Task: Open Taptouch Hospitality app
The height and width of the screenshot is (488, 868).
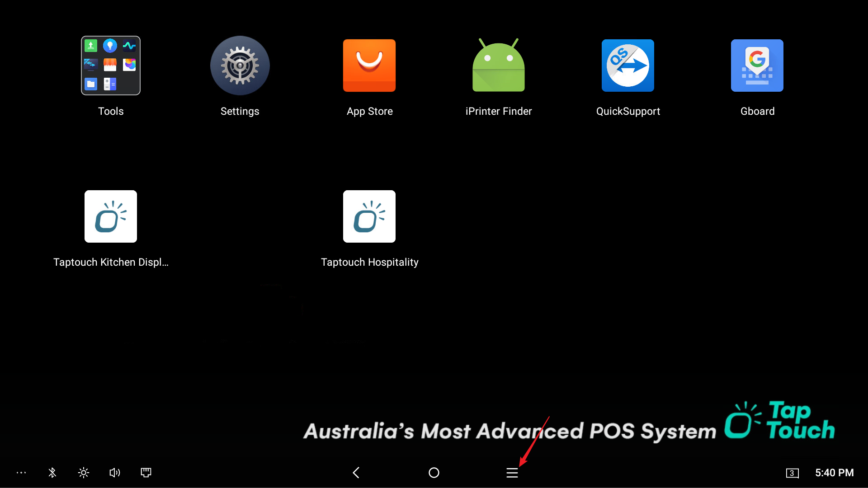Action: [x=369, y=216]
